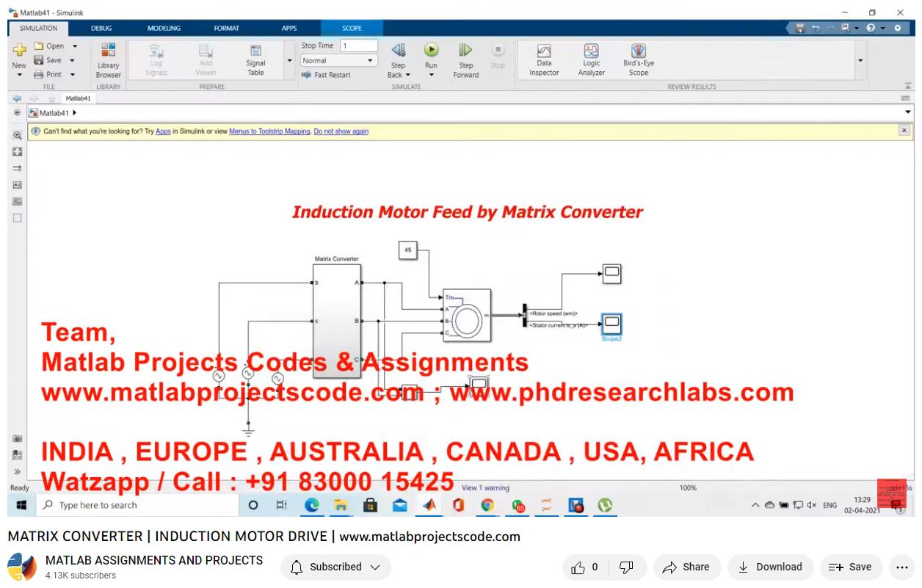Click the Subscribed button
This screenshot has height=588, width=922.
(335, 567)
